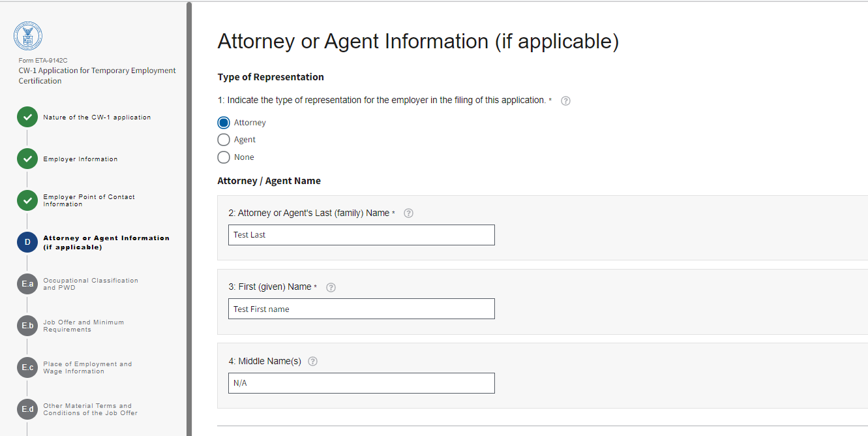Open Middle Name(s) help tooltip icon
Screen dimensions: 868x436
point(312,361)
